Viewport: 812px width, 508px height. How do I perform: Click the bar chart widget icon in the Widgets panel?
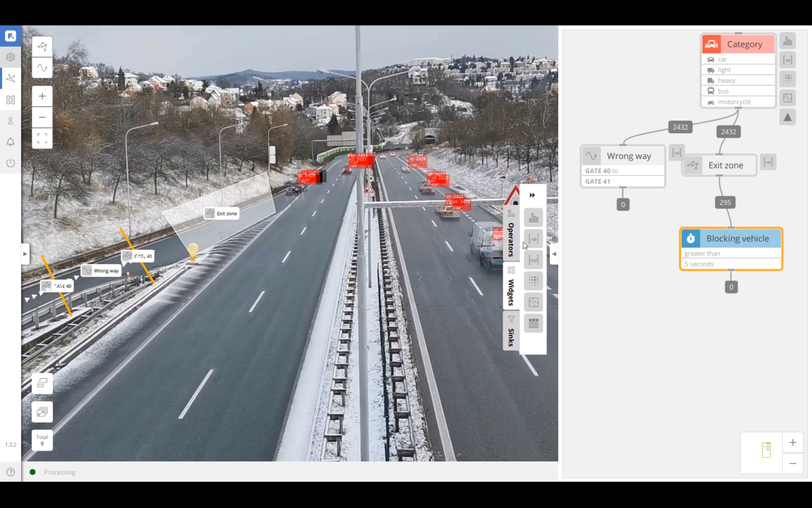[533, 217]
